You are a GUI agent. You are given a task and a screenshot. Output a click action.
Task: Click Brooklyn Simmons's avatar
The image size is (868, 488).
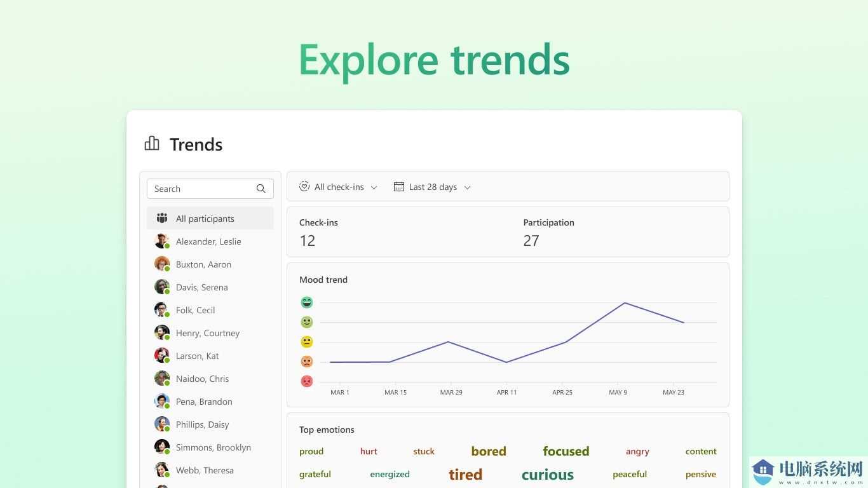point(162,447)
